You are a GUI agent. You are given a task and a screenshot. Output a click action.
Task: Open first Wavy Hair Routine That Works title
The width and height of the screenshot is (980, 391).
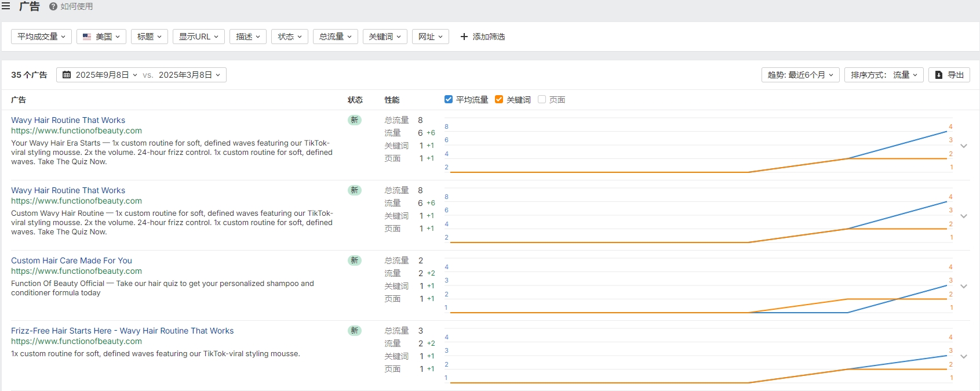(x=68, y=120)
